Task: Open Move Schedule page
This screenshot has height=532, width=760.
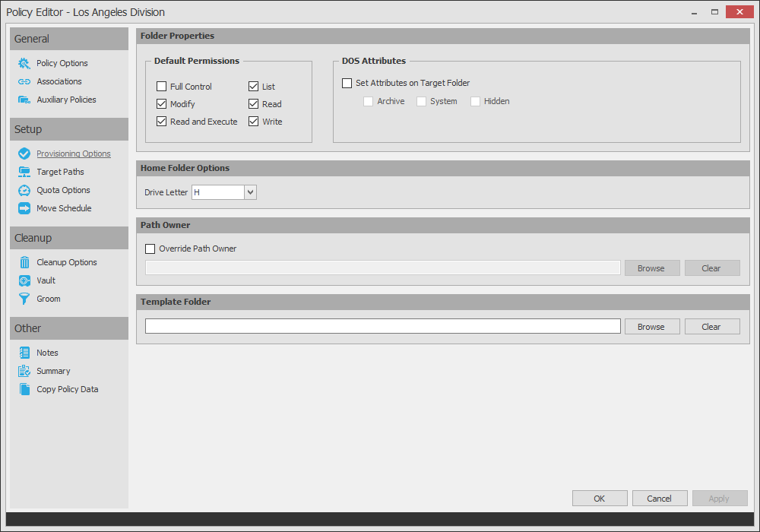Action: 64,208
